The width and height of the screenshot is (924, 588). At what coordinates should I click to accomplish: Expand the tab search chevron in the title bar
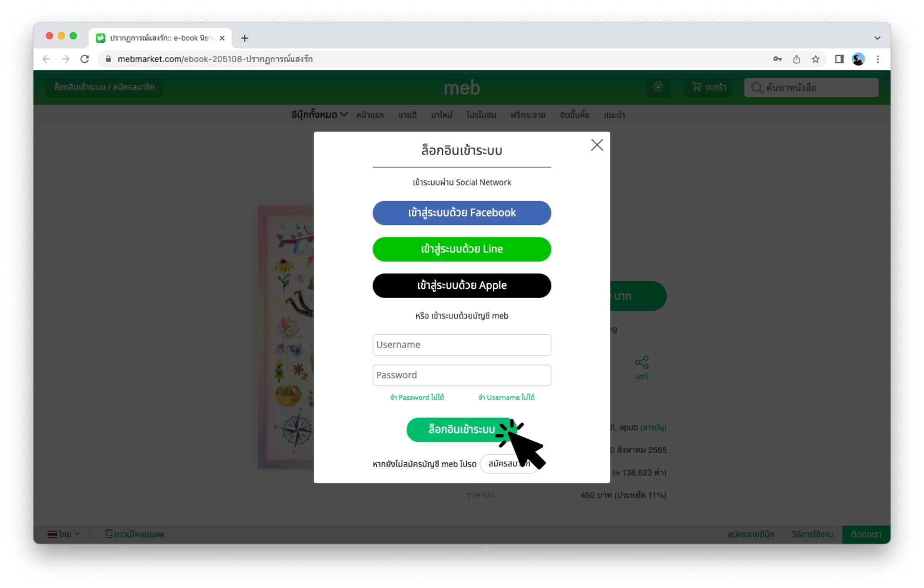click(x=877, y=38)
